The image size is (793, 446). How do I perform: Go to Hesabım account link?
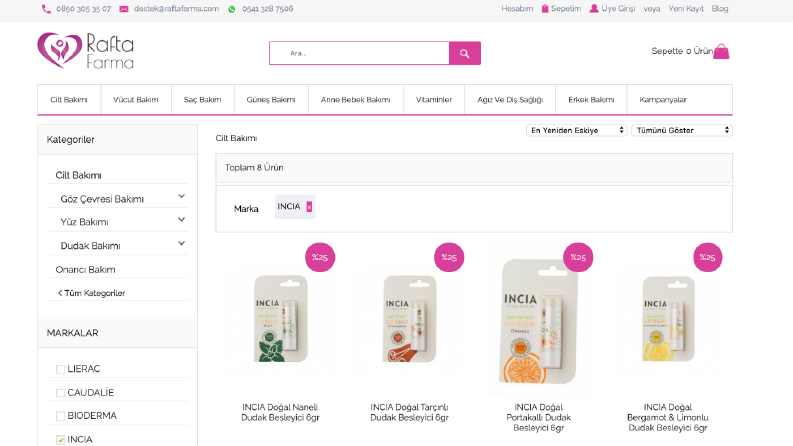coord(517,9)
